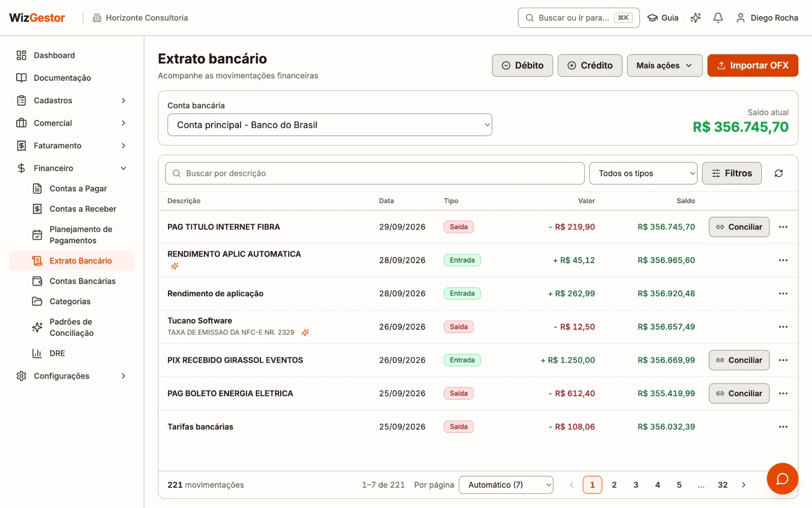
Task: Open the Conta bancária account dropdown
Action: [x=330, y=125]
